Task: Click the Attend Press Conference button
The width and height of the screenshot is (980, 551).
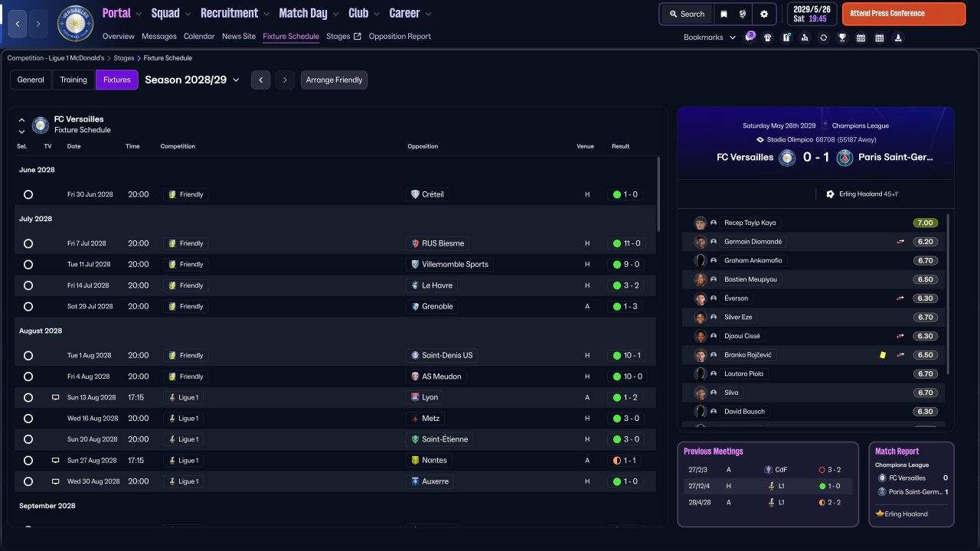Action: (x=903, y=14)
